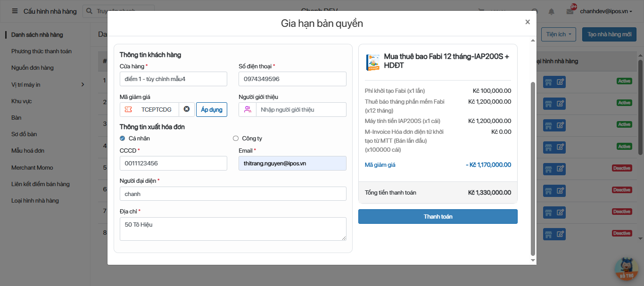Click the Người giới thiệu input field
The image size is (644, 286).
300,110
